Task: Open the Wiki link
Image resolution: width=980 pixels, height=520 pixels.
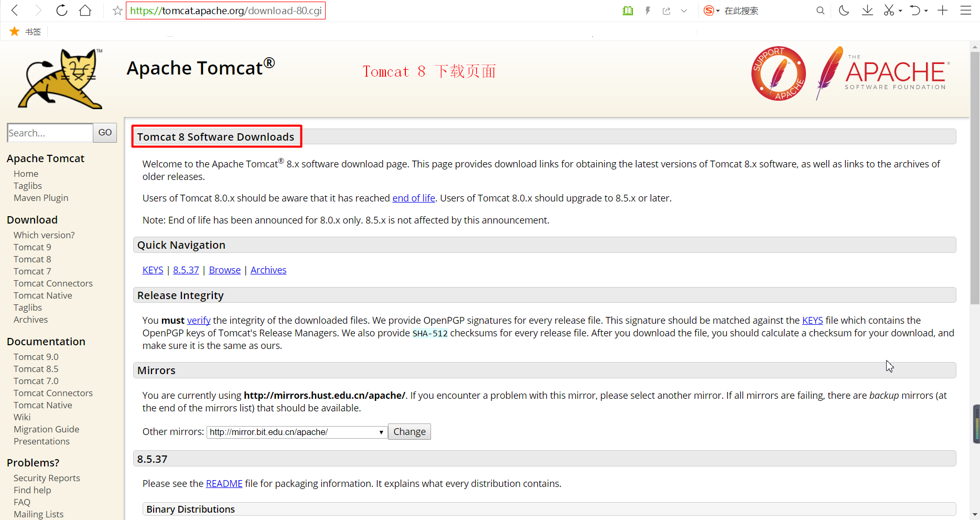Action: coord(22,417)
